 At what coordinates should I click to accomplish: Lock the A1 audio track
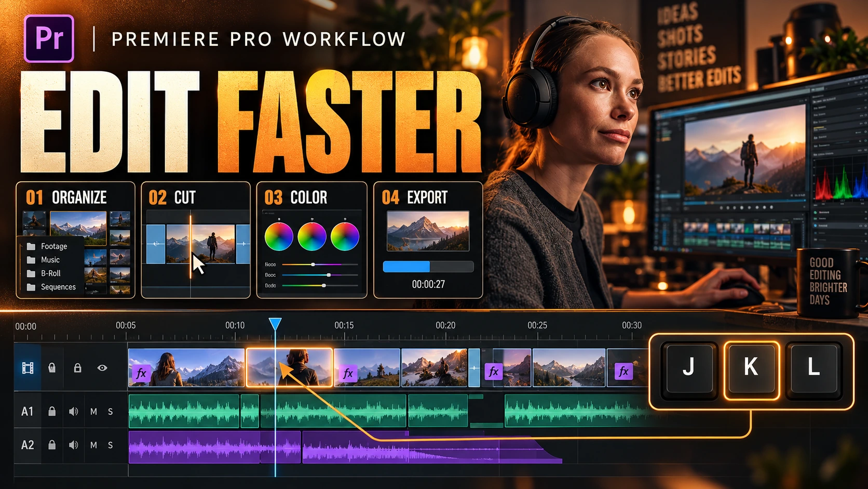[x=52, y=412]
